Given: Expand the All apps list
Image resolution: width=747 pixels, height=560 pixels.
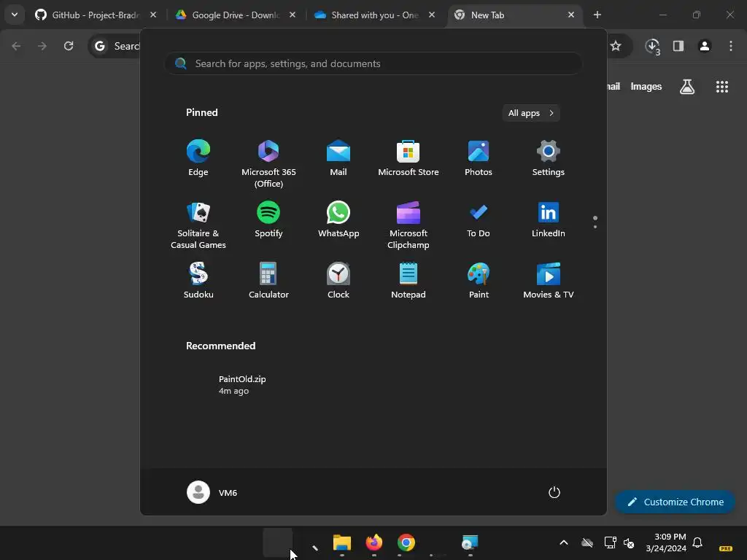Looking at the screenshot, I should pyautogui.click(x=531, y=113).
